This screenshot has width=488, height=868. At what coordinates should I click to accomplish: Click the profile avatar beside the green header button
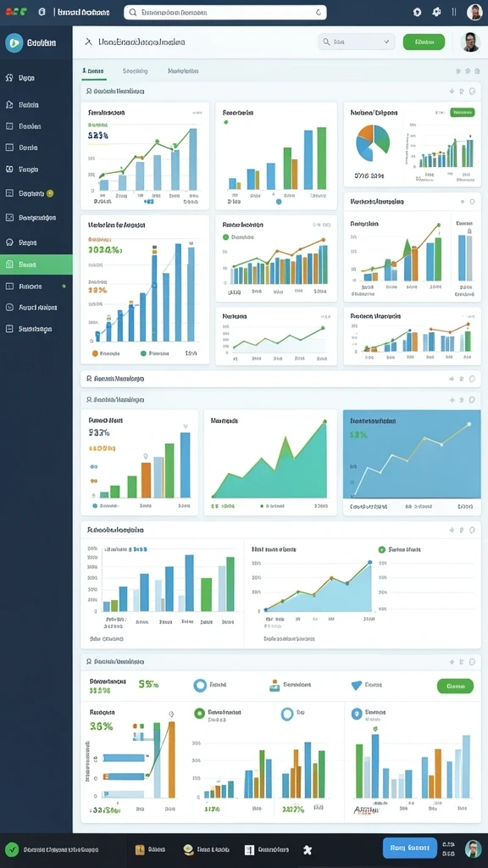tap(469, 42)
